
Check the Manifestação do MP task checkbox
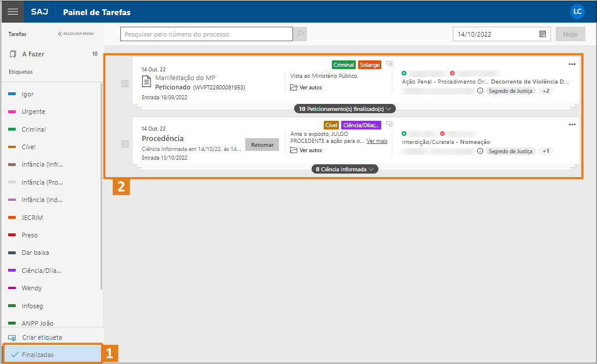(125, 84)
